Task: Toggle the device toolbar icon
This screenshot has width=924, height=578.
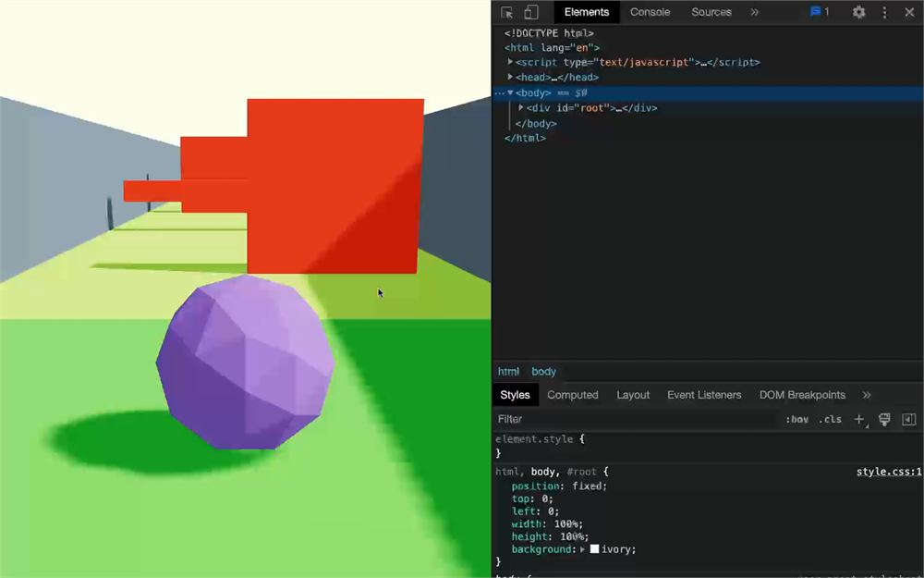Action: 531,12
